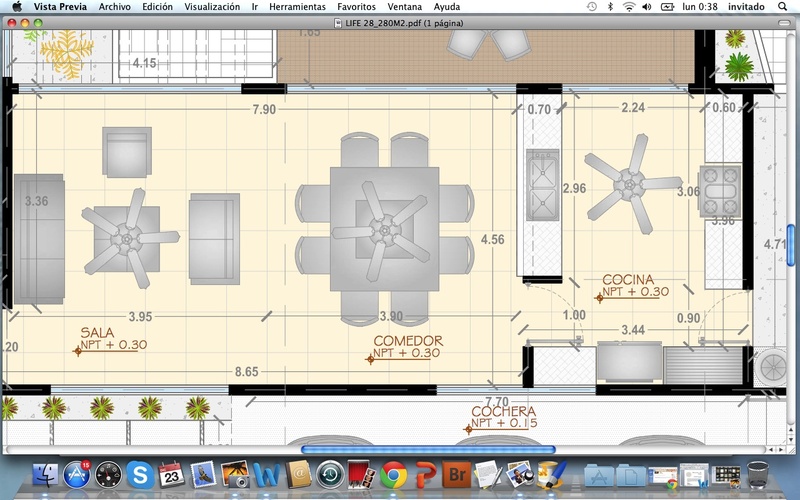This screenshot has height=500, width=800.
Task: Open Skype from the Dock
Action: (139, 474)
